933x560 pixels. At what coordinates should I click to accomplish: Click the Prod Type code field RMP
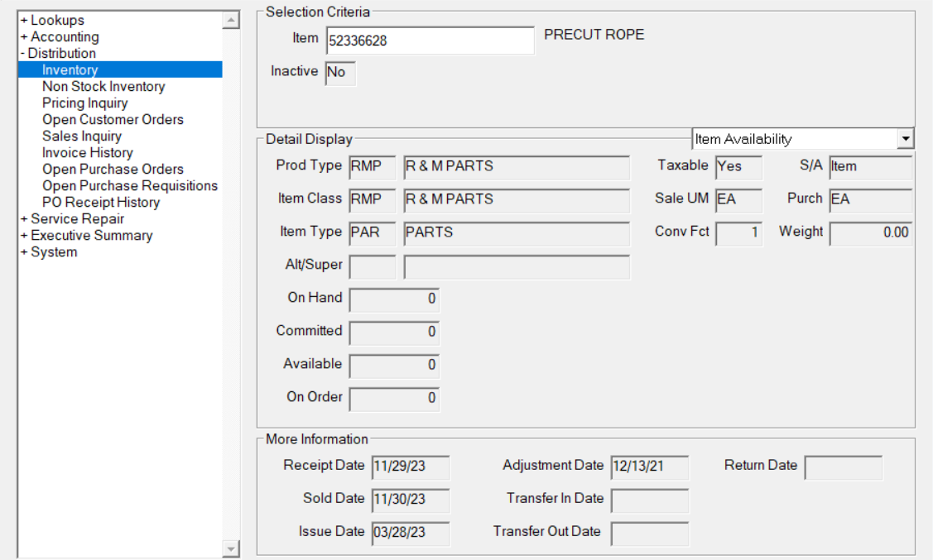click(x=373, y=167)
